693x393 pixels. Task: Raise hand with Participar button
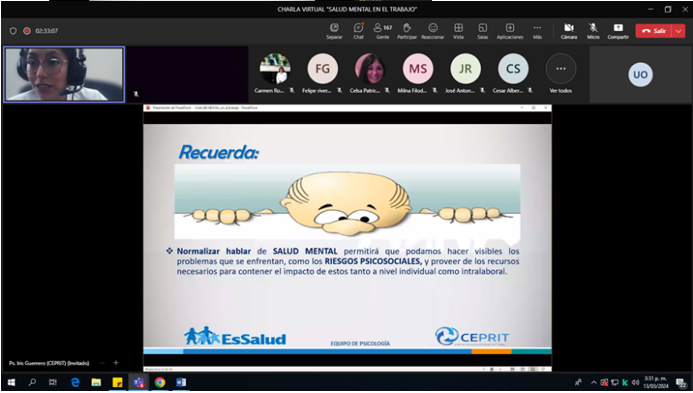[407, 31]
